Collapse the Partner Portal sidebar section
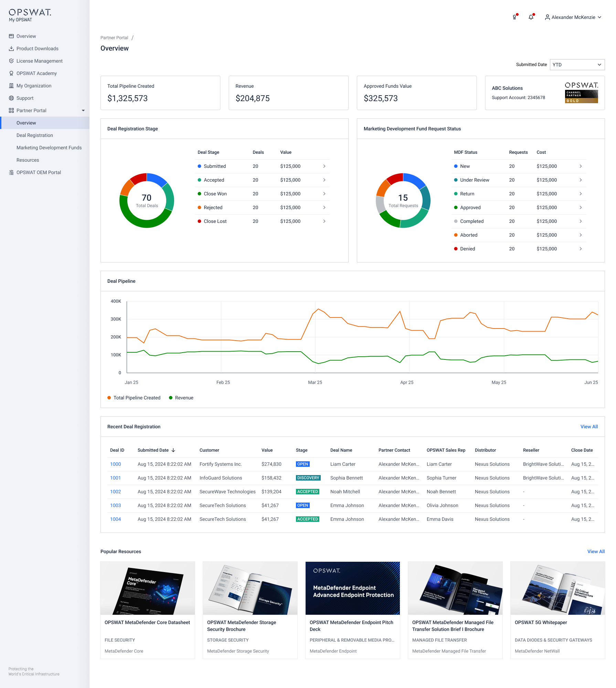Screen dimensions: 616x688 point(83,110)
